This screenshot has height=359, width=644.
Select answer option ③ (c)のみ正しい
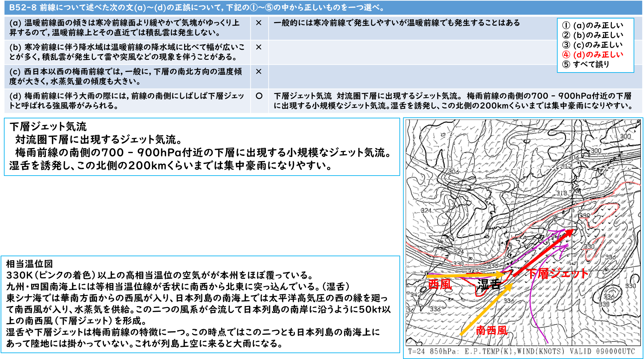click(x=593, y=45)
